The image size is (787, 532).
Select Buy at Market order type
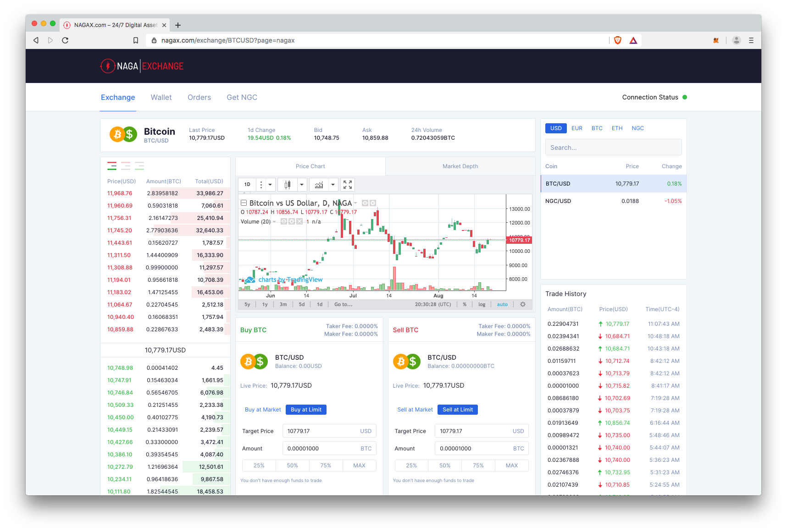point(263,410)
